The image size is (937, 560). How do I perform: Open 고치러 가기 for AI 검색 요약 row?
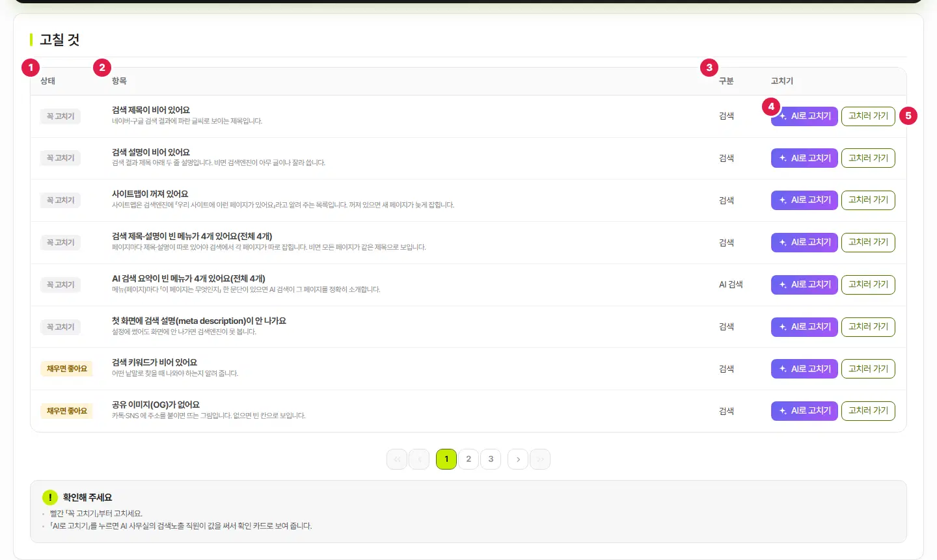click(x=868, y=284)
